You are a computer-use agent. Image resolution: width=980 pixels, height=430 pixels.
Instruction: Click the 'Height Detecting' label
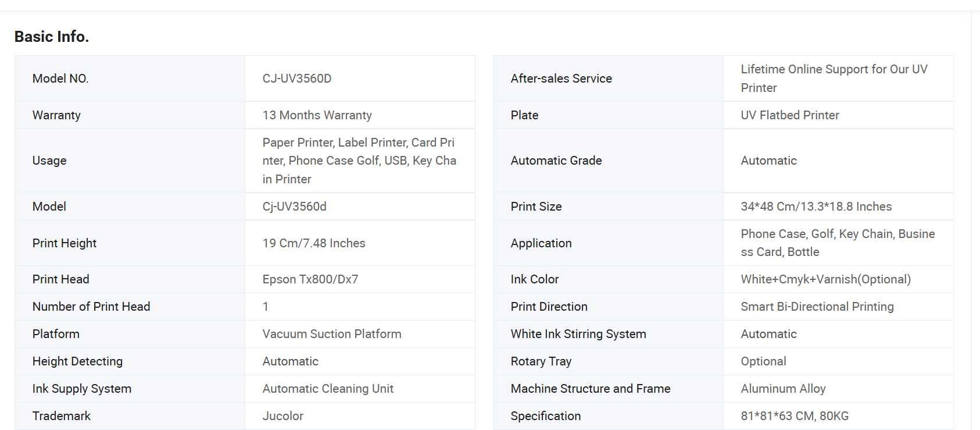coord(77,361)
